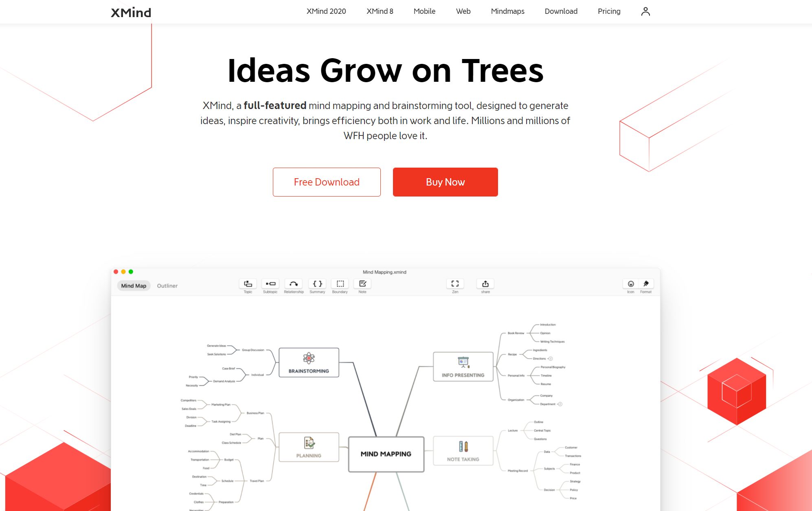
Task: Click the checklist icon in Planning node
Action: coord(309,443)
